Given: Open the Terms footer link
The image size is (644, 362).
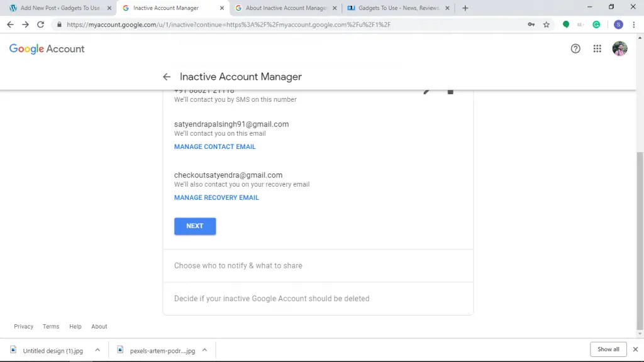Looking at the screenshot, I should point(51,326).
